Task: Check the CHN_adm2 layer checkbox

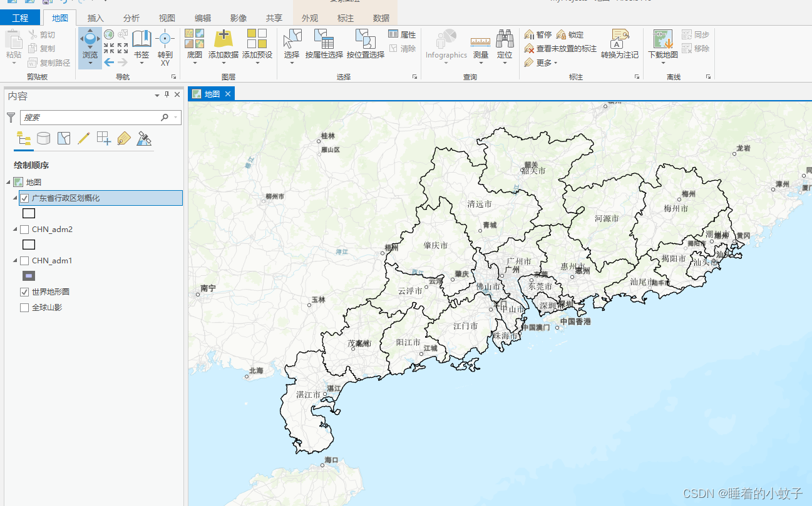Action: tap(24, 230)
